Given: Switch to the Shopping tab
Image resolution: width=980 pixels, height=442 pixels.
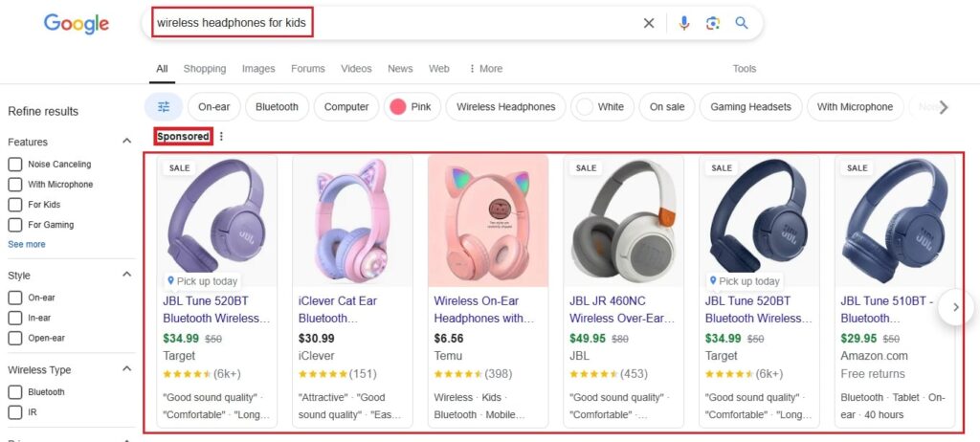Looking at the screenshot, I should [x=205, y=69].
